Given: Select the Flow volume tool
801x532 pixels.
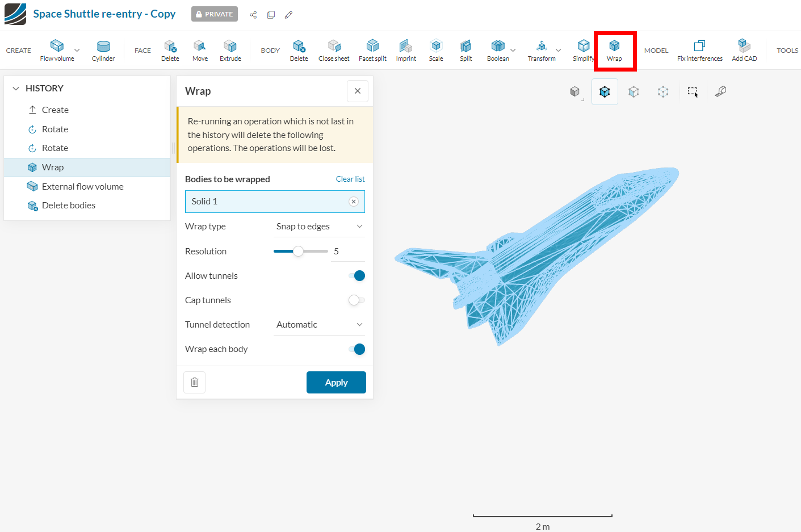Looking at the screenshot, I should point(57,50).
